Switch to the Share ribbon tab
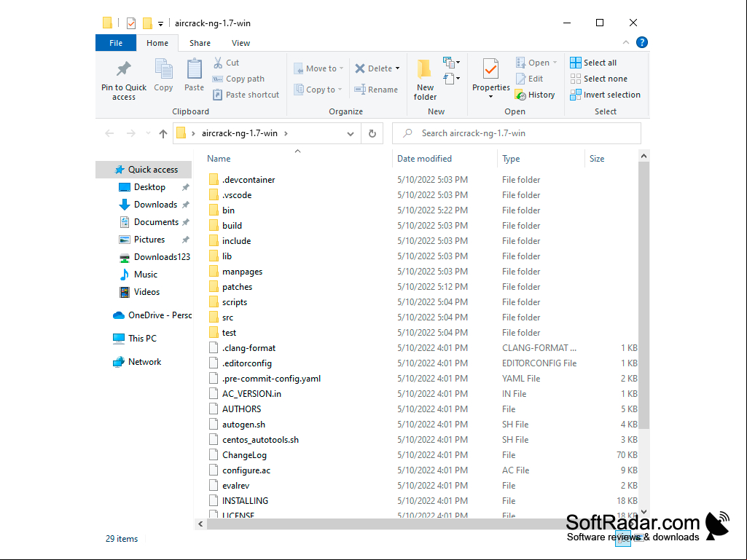Viewport: 747px width, 560px height. point(200,43)
